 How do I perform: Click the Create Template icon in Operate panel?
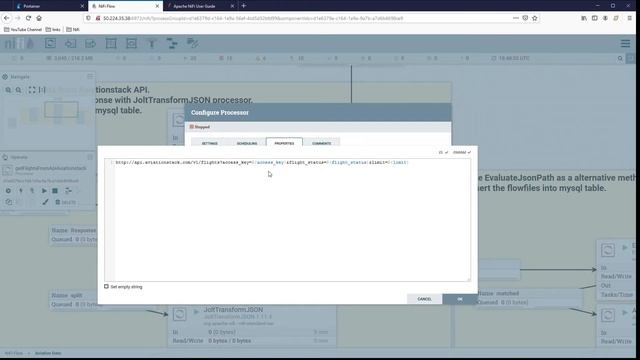click(68, 191)
